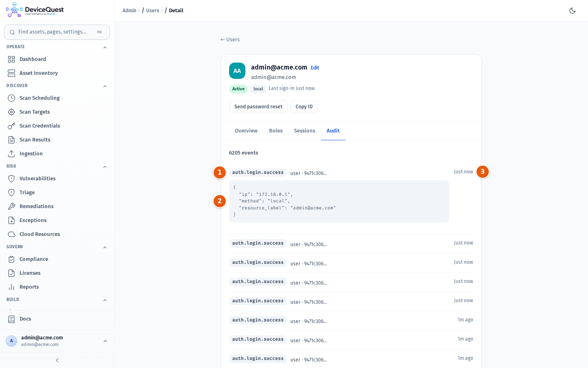
Task: Open Scan Credentials key icon
Action: pyautogui.click(x=11, y=126)
